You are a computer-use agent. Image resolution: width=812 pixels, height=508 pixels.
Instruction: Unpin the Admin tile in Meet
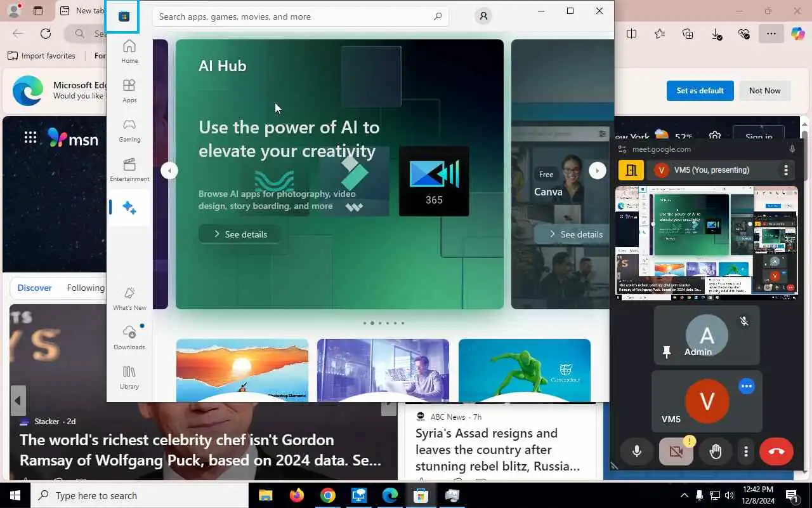(x=667, y=352)
